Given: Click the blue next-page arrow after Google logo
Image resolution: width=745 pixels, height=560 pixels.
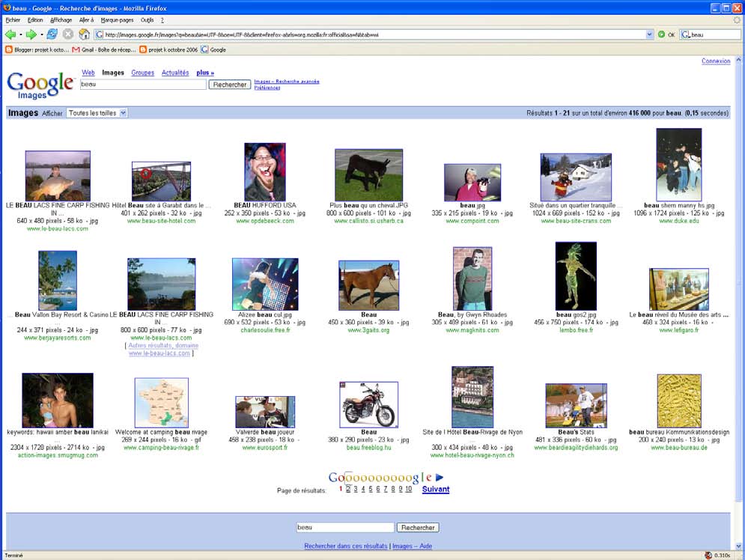Looking at the screenshot, I should coord(440,478).
